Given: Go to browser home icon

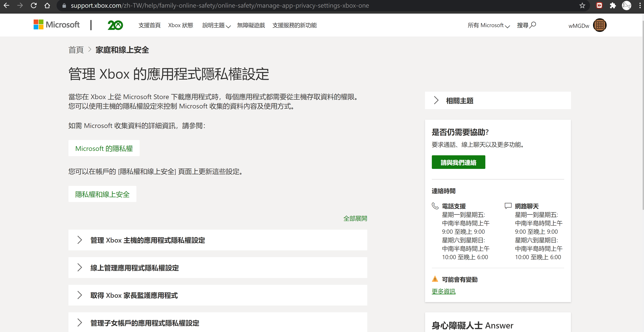Looking at the screenshot, I should click(x=47, y=5).
